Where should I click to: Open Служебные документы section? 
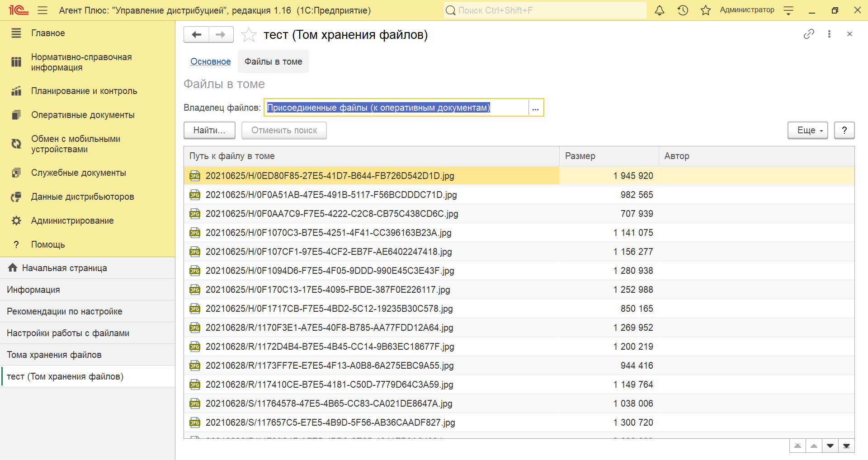click(87, 173)
